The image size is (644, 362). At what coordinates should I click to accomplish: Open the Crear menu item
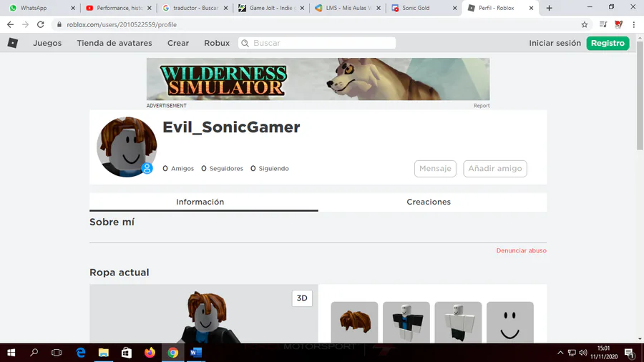coord(178,43)
